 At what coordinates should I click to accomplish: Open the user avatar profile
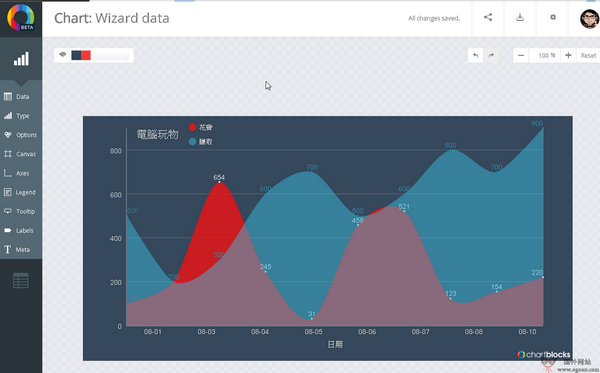click(589, 19)
